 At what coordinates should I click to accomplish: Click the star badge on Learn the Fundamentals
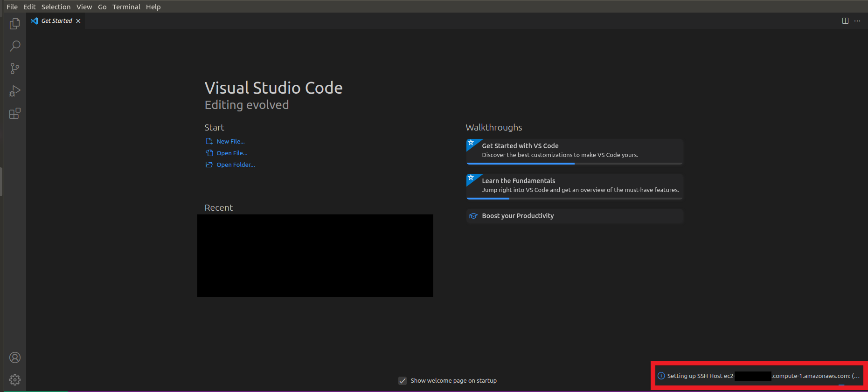pos(471,178)
